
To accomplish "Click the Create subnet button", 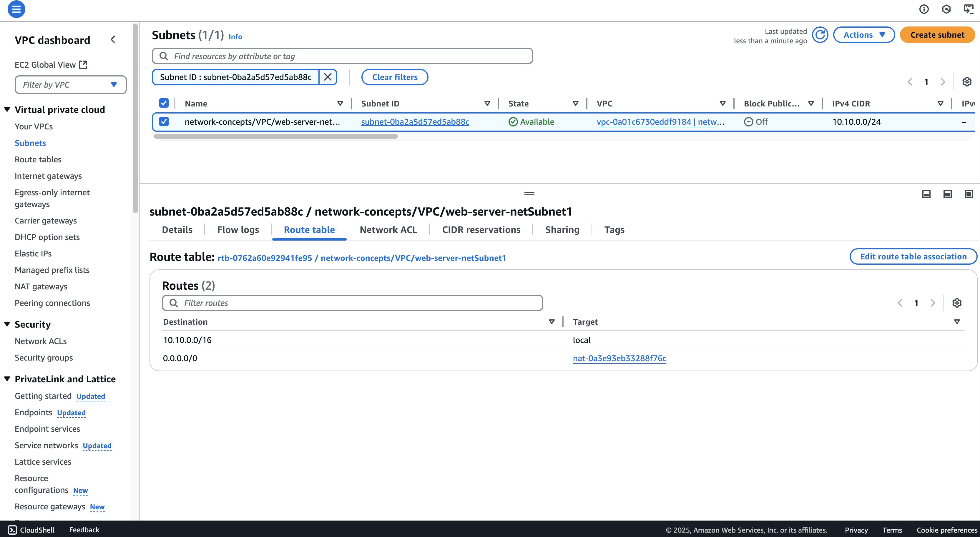I will click(937, 35).
